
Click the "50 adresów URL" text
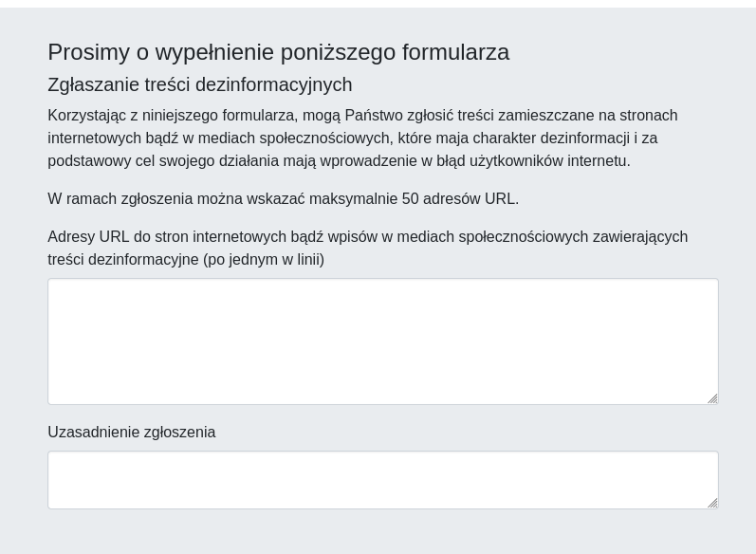click(460, 199)
